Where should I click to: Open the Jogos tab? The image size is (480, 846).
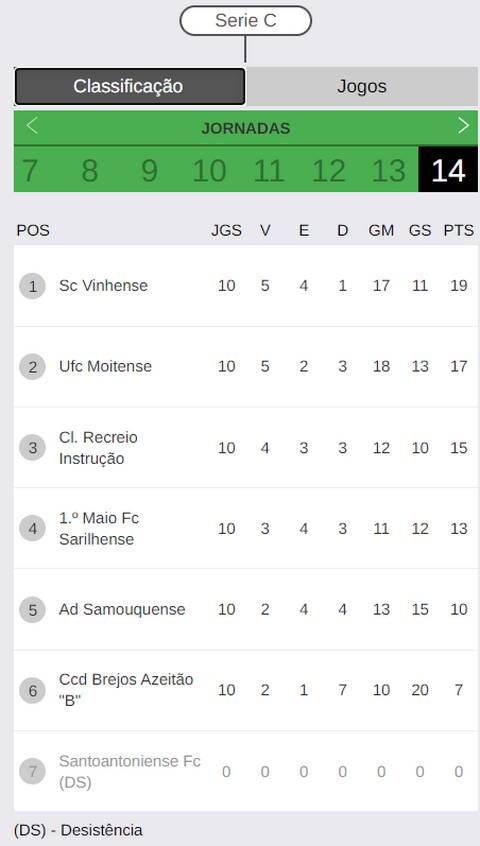point(362,86)
